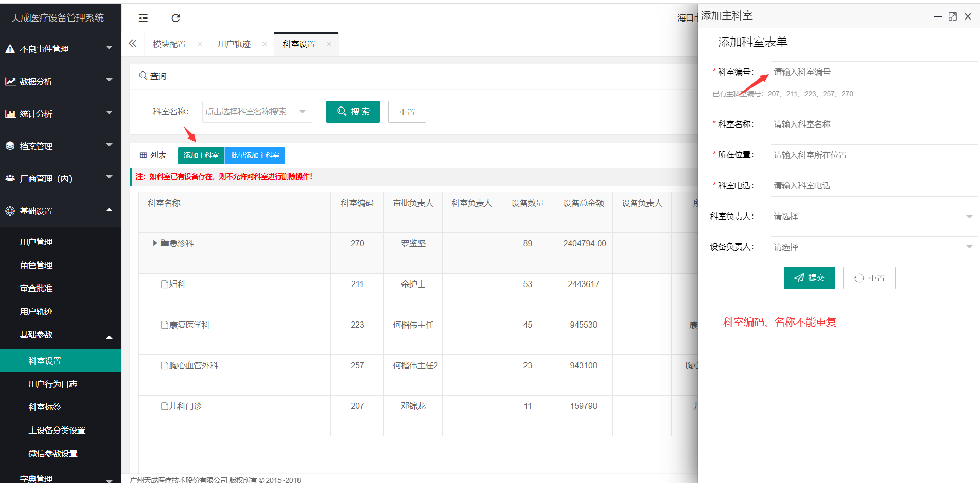Focus the 科室电话 input field

click(874, 186)
